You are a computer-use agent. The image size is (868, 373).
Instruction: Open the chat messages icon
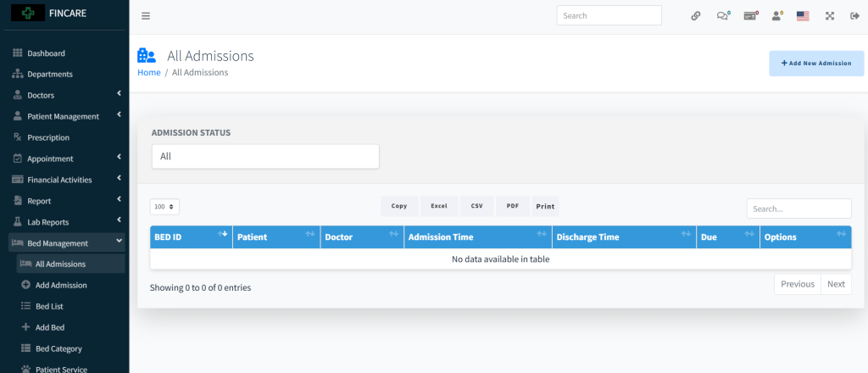click(722, 16)
